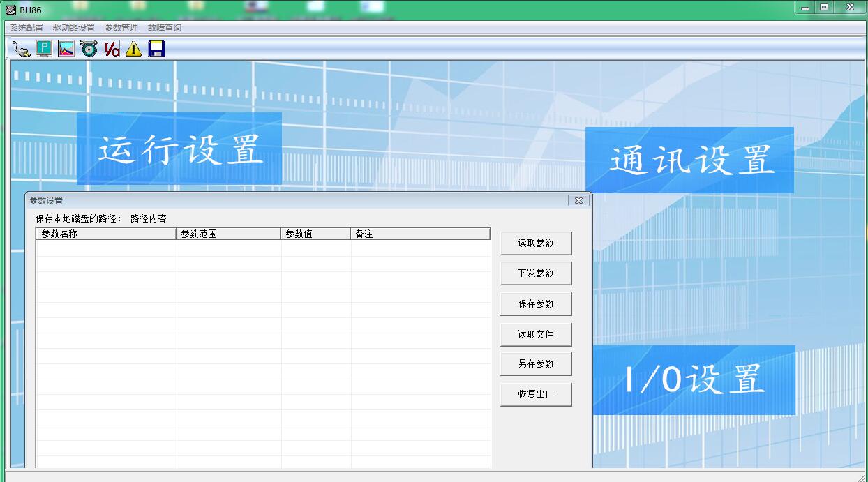Screen dimensions: 868x482
Task: Open the 故障查询 menu
Action: pyautogui.click(x=165, y=28)
